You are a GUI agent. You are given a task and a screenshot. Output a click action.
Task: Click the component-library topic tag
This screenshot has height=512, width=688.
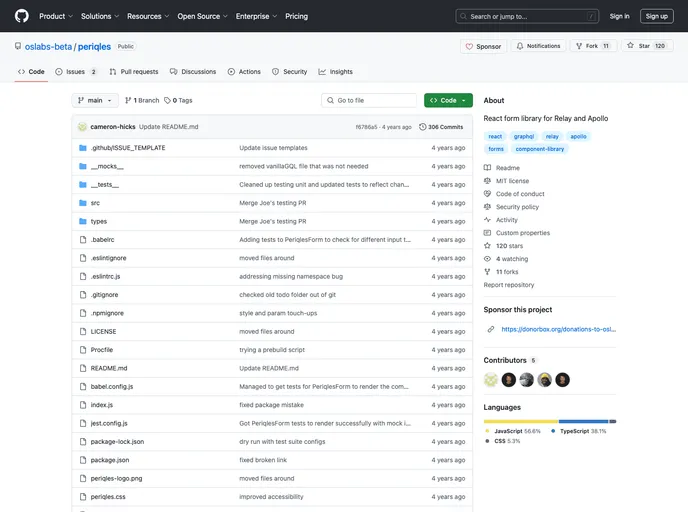(x=540, y=149)
